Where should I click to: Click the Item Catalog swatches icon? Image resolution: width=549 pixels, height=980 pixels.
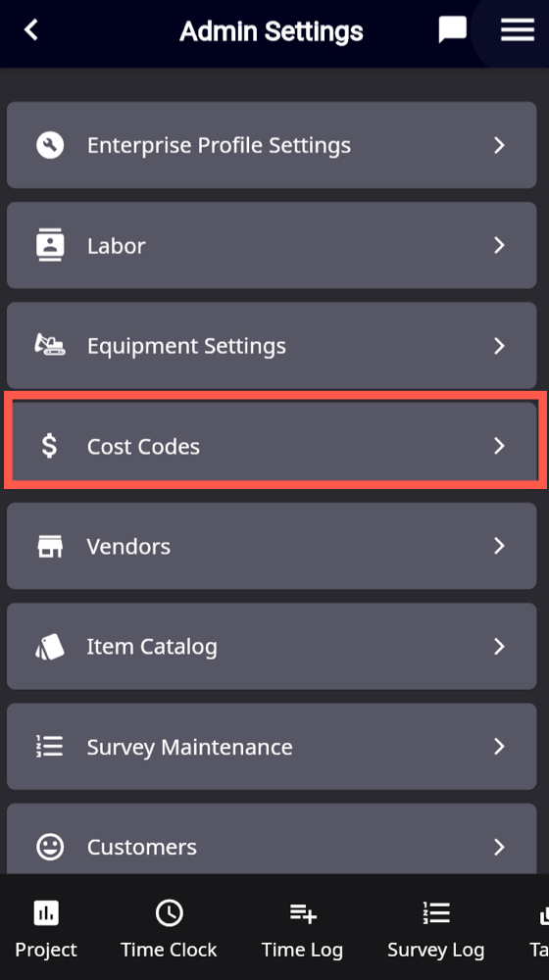coord(50,646)
